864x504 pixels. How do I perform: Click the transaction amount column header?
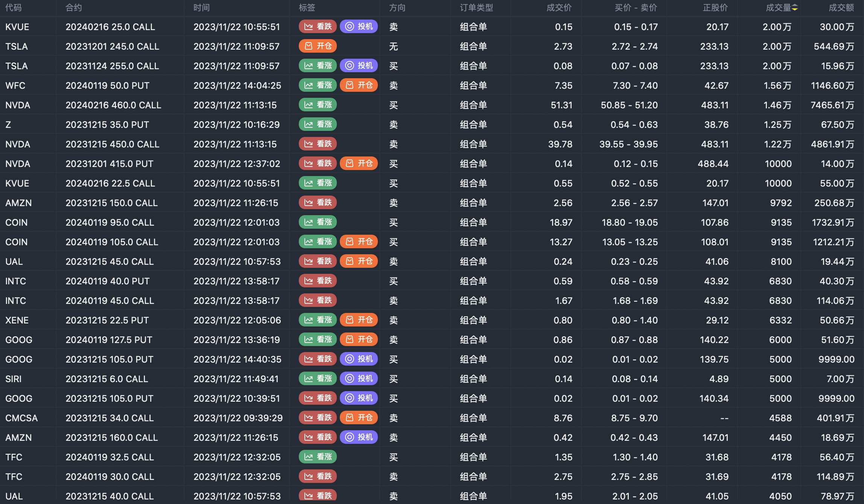coord(841,8)
